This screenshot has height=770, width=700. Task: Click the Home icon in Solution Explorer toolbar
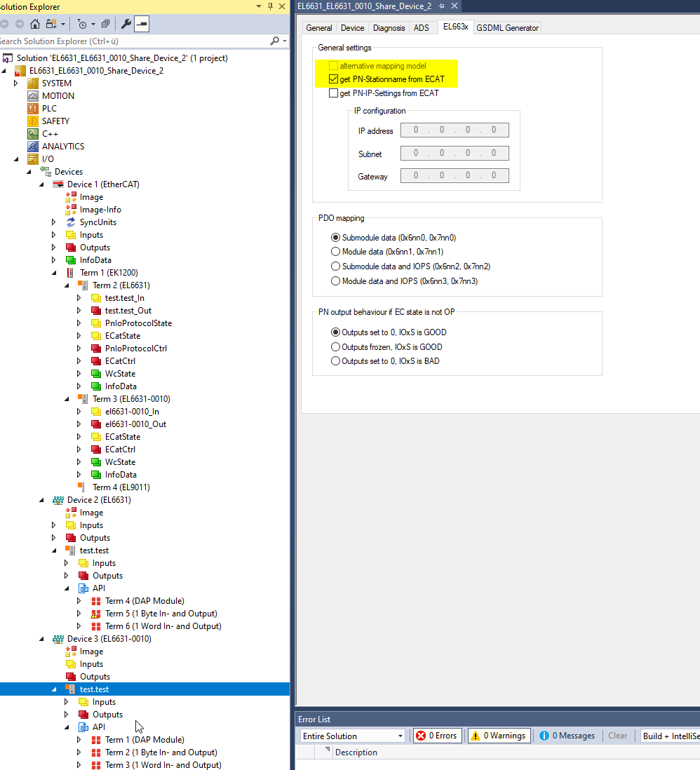34,24
